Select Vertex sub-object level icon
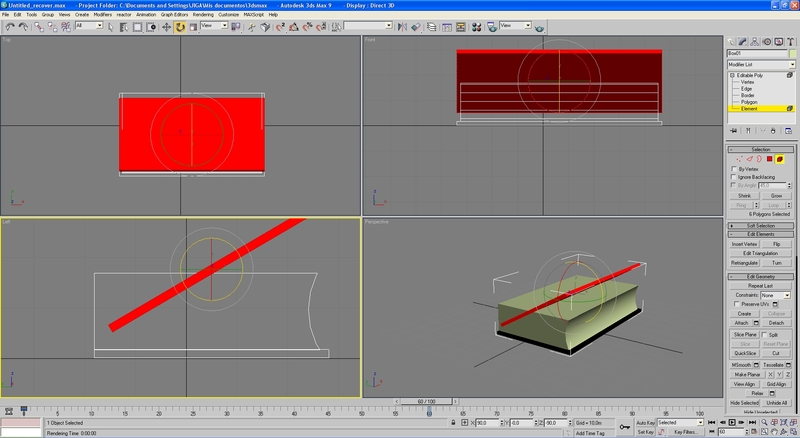 [x=739, y=159]
